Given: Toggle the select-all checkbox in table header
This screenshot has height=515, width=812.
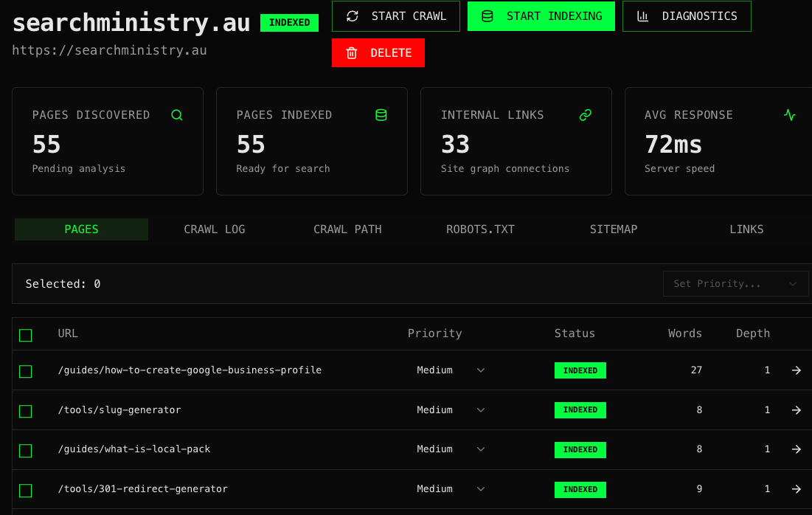Looking at the screenshot, I should coord(25,335).
